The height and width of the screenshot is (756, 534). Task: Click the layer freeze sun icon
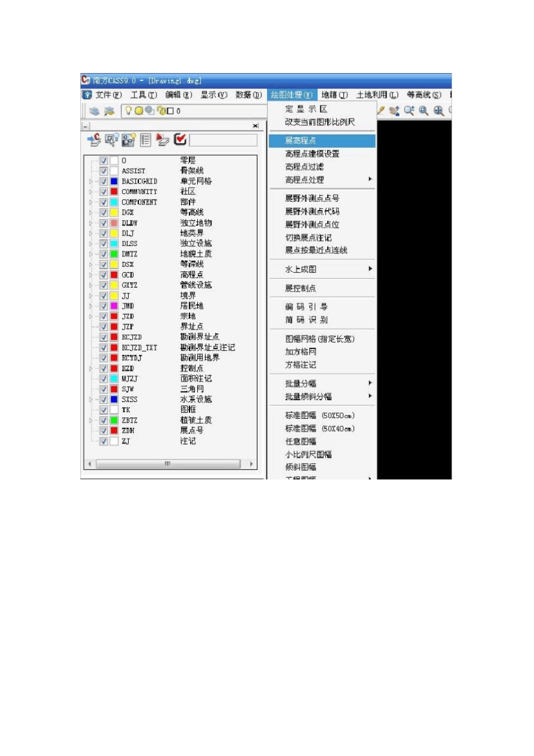coord(139,111)
